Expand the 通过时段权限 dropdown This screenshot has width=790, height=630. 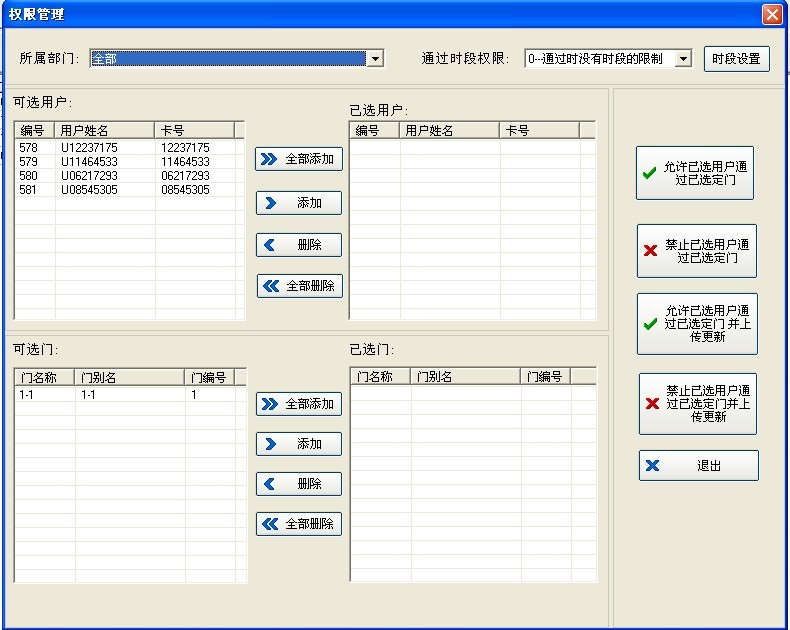click(x=683, y=59)
